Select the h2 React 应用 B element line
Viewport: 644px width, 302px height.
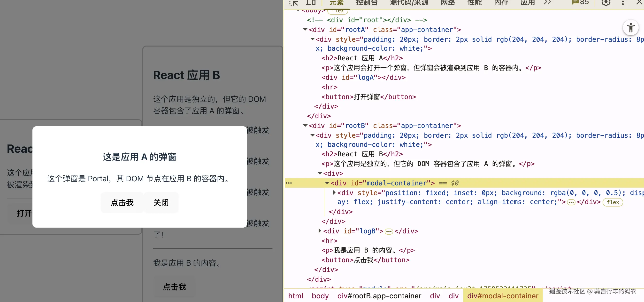(362, 154)
